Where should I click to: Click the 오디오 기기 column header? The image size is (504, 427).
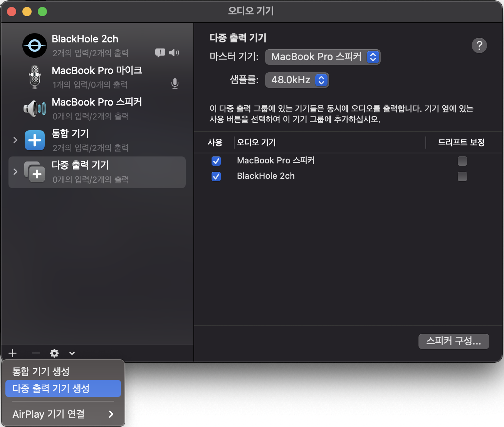(256, 143)
